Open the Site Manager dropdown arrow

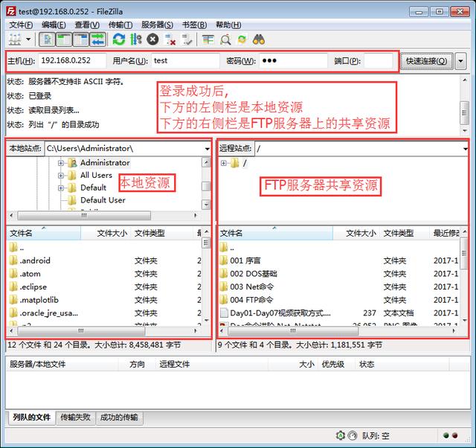tap(28, 39)
